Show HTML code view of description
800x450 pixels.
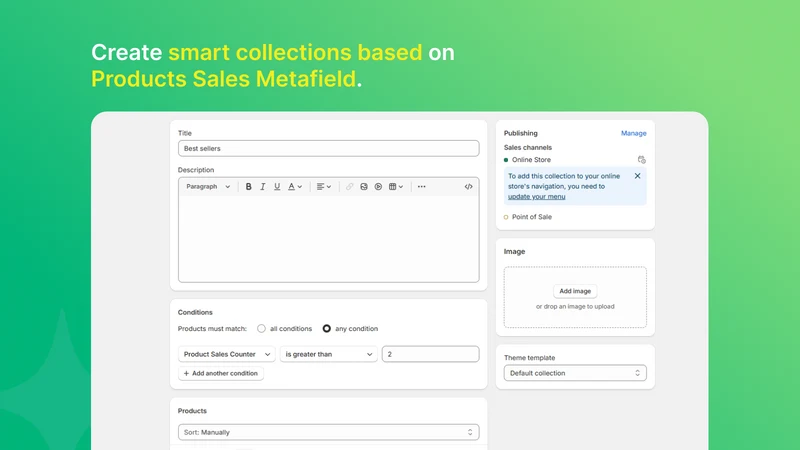pyautogui.click(x=468, y=187)
